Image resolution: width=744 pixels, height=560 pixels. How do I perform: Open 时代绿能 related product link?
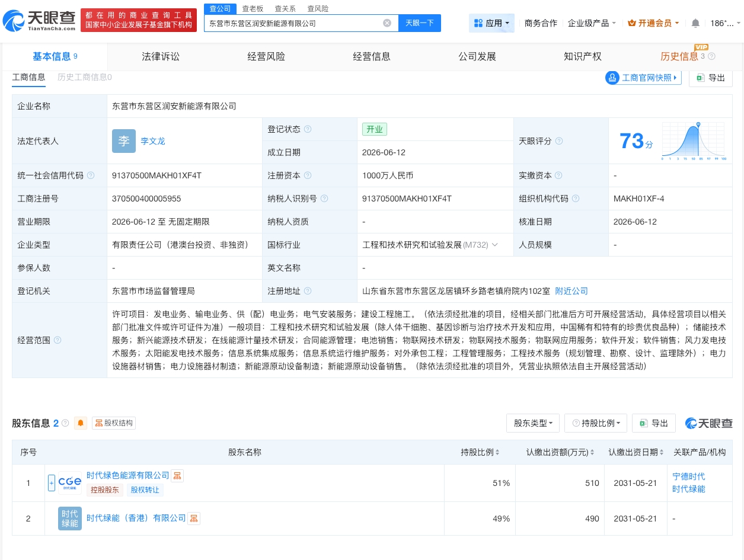689,489
